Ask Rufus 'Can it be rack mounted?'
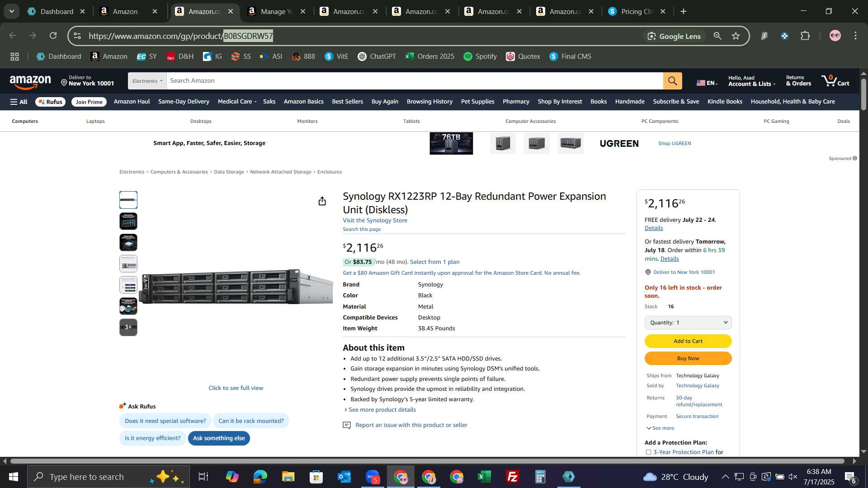868x488 pixels. [251, 421]
